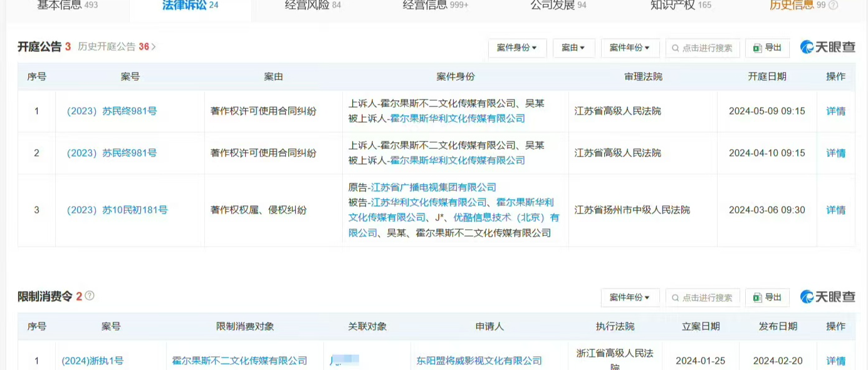Screen dimensions: 868x370
Task: Open plaintiff 江苏省广播电视集团有限公司 link
Action: point(434,187)
